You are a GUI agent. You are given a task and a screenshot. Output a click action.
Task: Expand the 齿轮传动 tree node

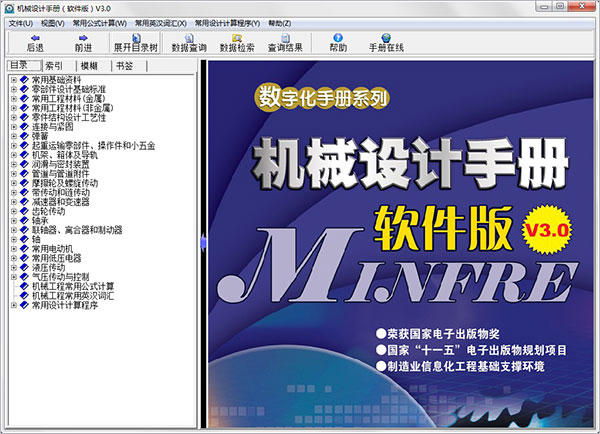13,211
